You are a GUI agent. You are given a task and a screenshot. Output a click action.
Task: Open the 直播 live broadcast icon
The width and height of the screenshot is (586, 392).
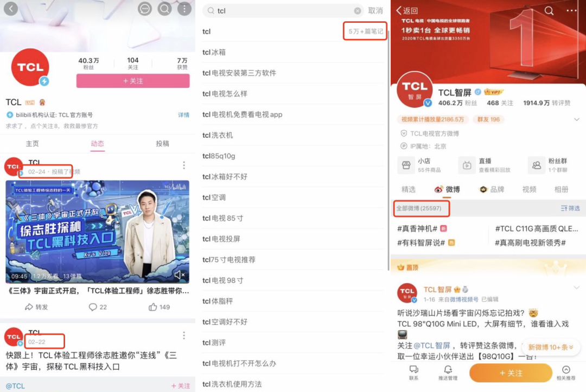point(467,165)
